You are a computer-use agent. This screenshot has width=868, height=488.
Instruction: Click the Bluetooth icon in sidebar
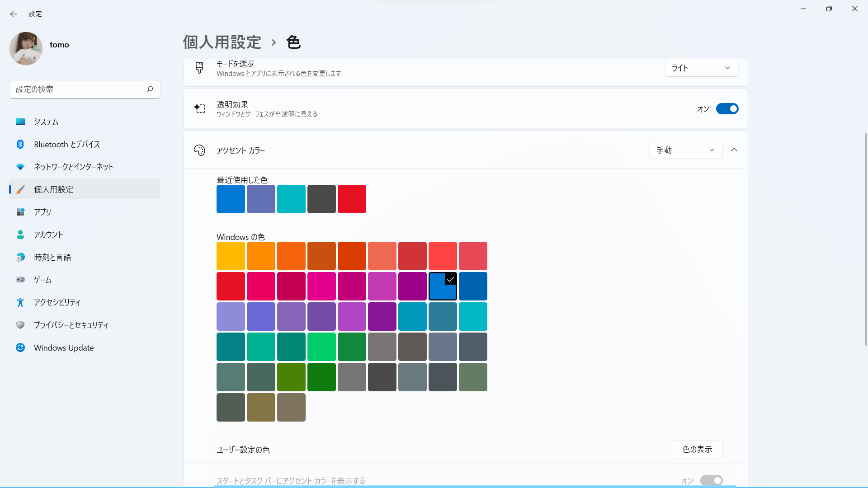click(20, 144)
